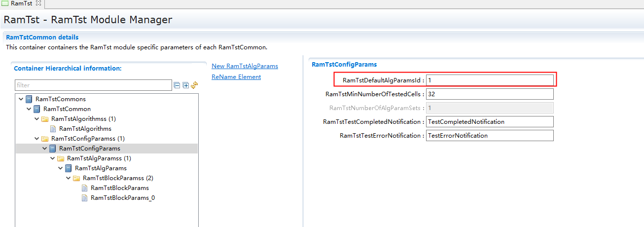Screen dimensions: 644x227
Task: Collapse the RamTstCommons root node
Action: (21, 99)
